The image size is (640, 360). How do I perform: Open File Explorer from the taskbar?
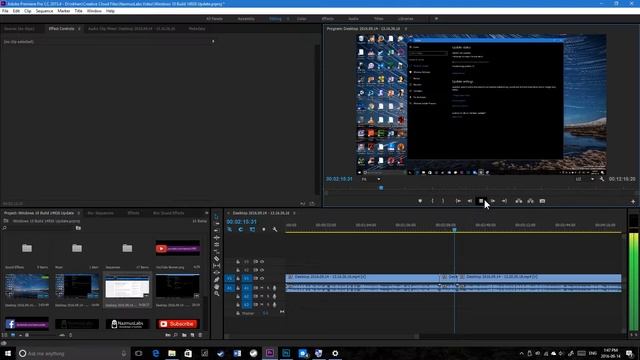(x=172, y=353)
